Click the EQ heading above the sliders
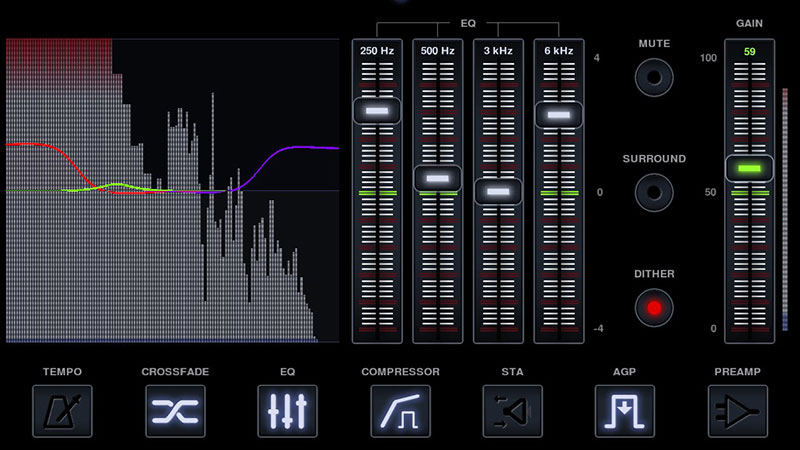Image resolution: width=800 pixels, height=450 pixels. pos(468,23)
